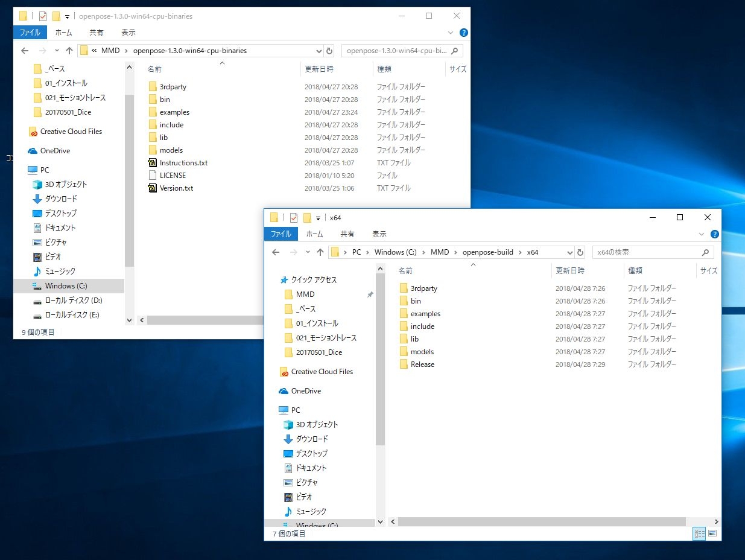Open Creative Cloud Files in x64 sidebar

pyautogui.click(x=322, y=372)
